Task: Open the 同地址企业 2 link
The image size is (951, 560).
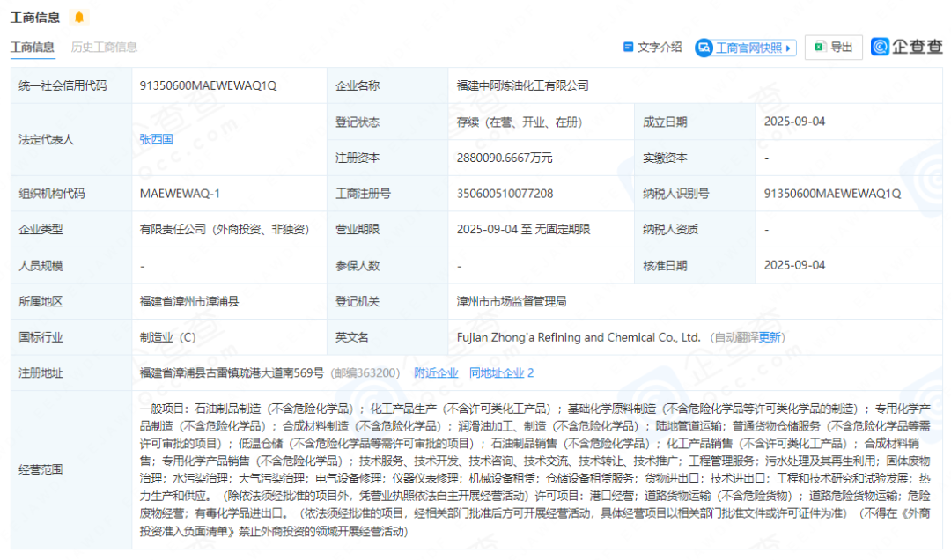Action: (x=501, y=372)
